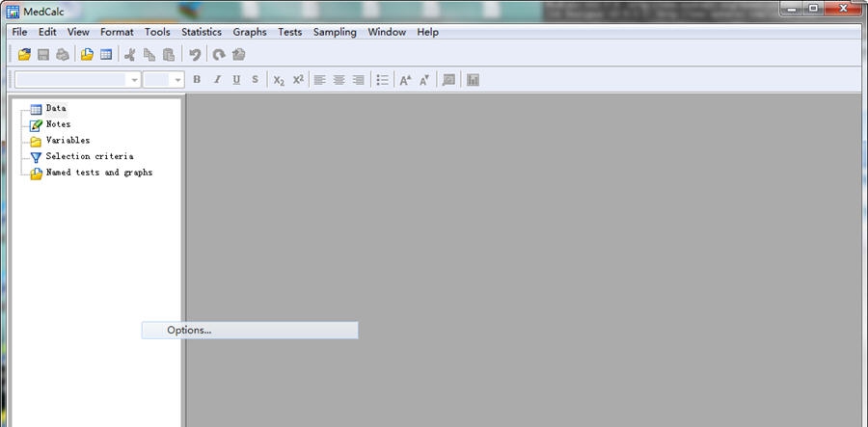Screen dimensions: 868x427
Task: Click the comment balloon toolbar icon
Action: point(448,80)
